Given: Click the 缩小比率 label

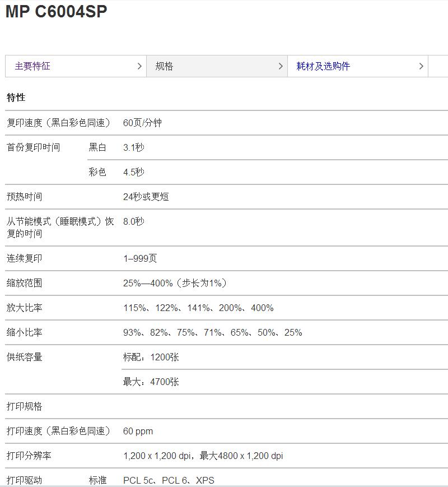Looking at the screenshot, I should (24, 332).
